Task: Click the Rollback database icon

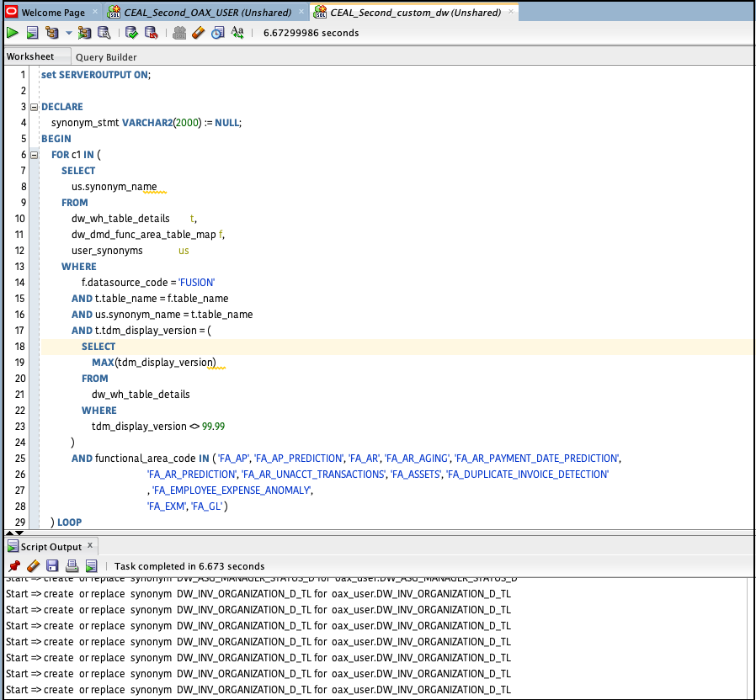Action: point(151,33)
